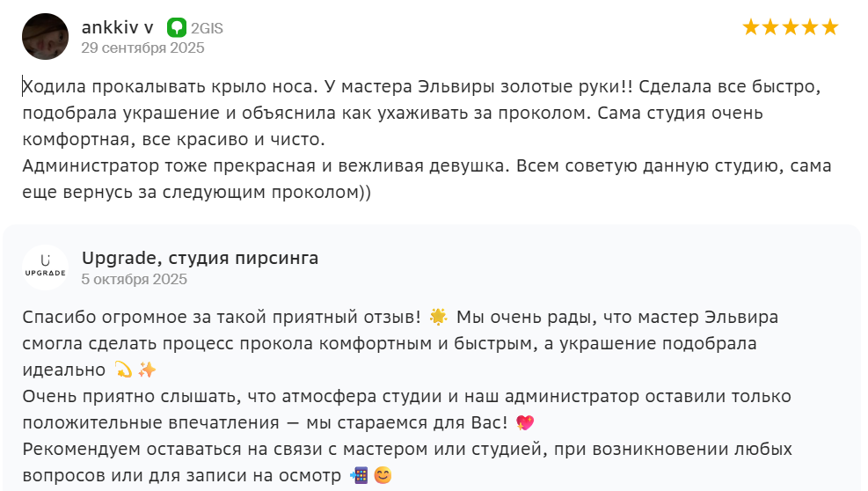Click the review date 29 сентября 2025
Image resolution: width=868 pixels, height=491 pixels.
(x=142, y=48)
